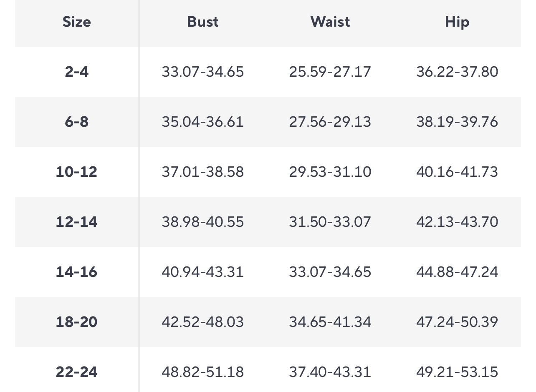Click hip value 49.21-53.15
This screenshot has width=536, height=392.
coord(457,372)
